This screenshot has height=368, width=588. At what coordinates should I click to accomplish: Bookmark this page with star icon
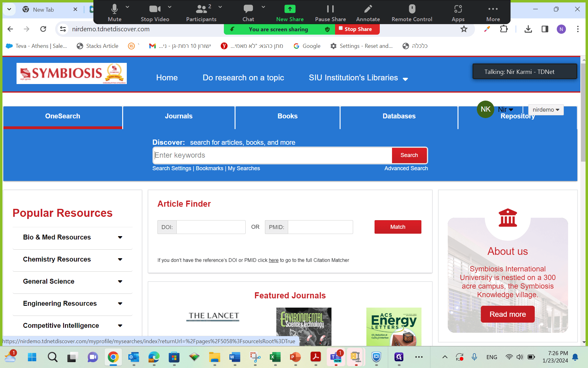[464, 29]
